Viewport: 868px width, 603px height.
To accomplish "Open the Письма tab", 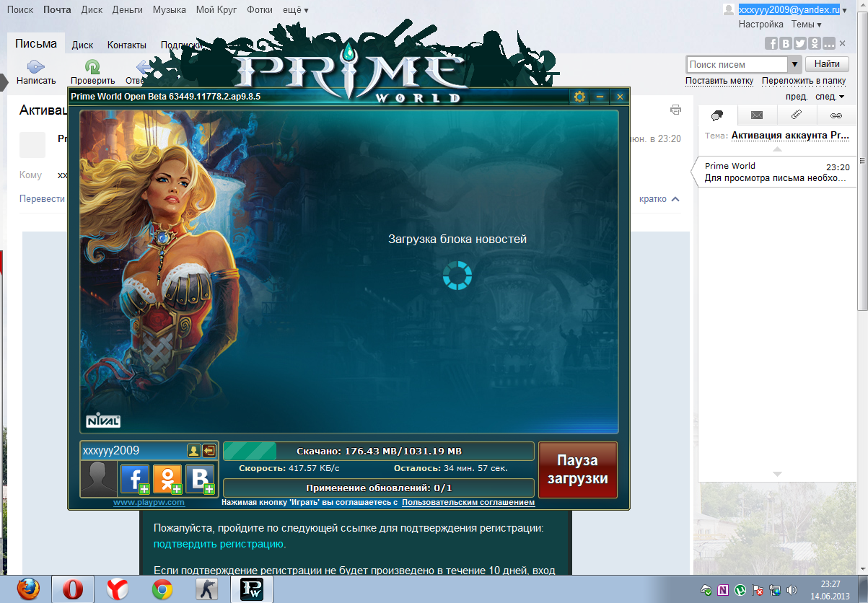I will tap(36, 44).
